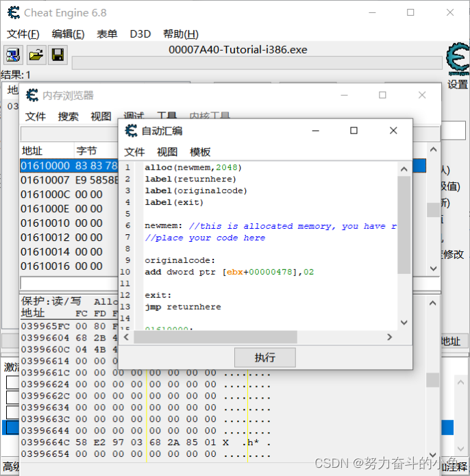Minimize the 自动汇编 window
Viewport: 470px width, 476px height.
[x=316, y=131]
